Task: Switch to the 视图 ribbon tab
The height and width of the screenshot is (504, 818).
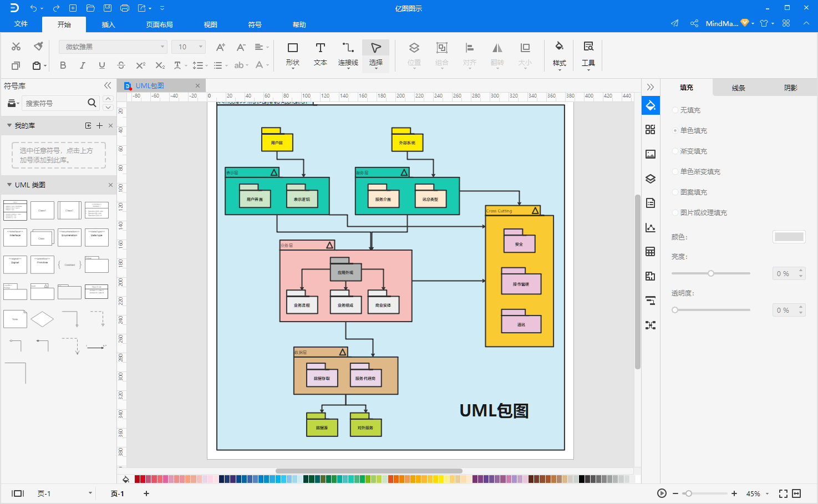Action: click(210, 24)
